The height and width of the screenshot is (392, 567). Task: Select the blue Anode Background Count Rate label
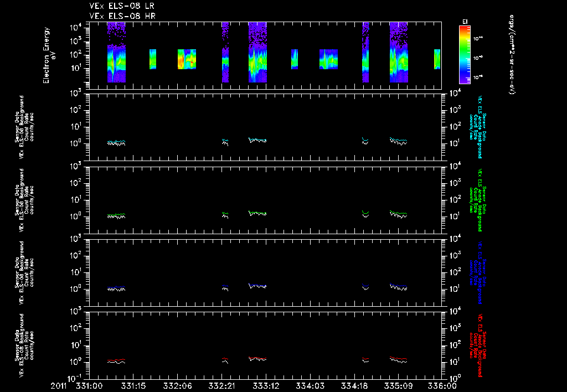[x=478, y=272]
